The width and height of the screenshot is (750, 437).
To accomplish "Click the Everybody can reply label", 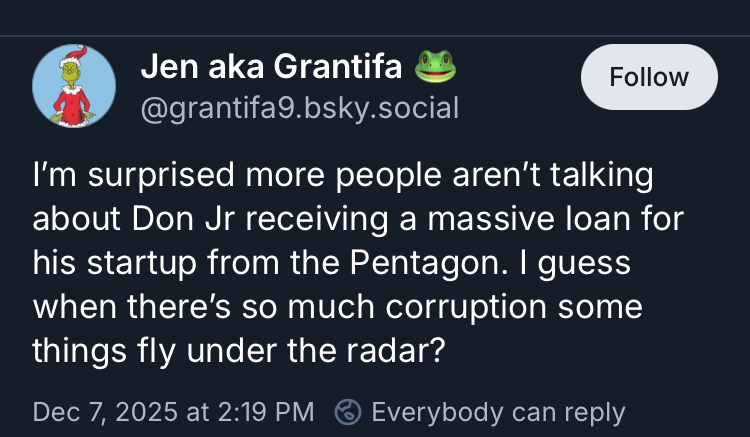I will click(498, 412).
